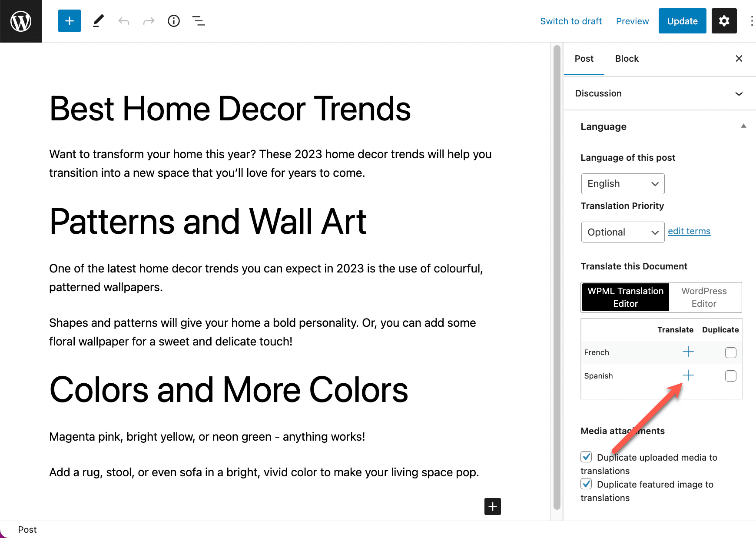The width and height of the screenshot is (756, 538).
Task: Click the undo arrow icon
Action: [124, 21]
